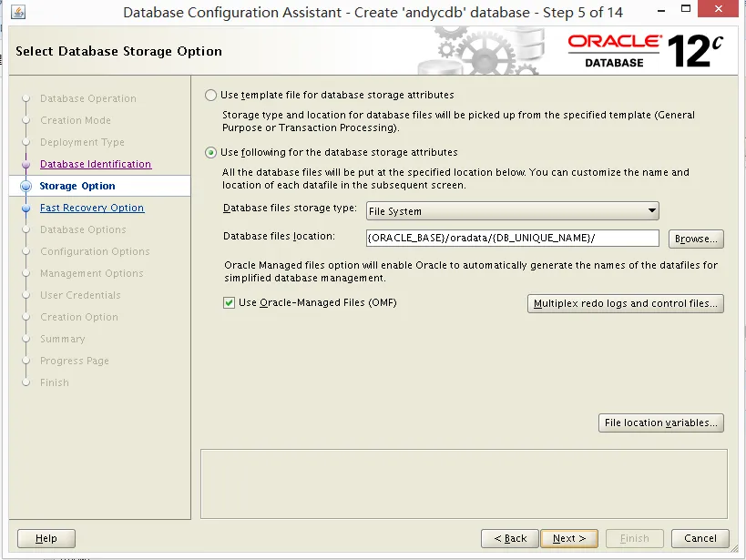This screenshot has width=746, height=560.
Task: Open File location variables dialog
Action: (661, 423)
